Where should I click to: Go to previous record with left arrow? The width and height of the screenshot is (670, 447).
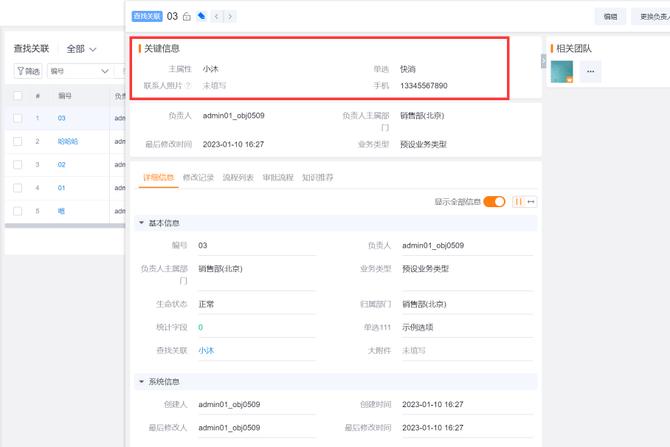[218, 16]
